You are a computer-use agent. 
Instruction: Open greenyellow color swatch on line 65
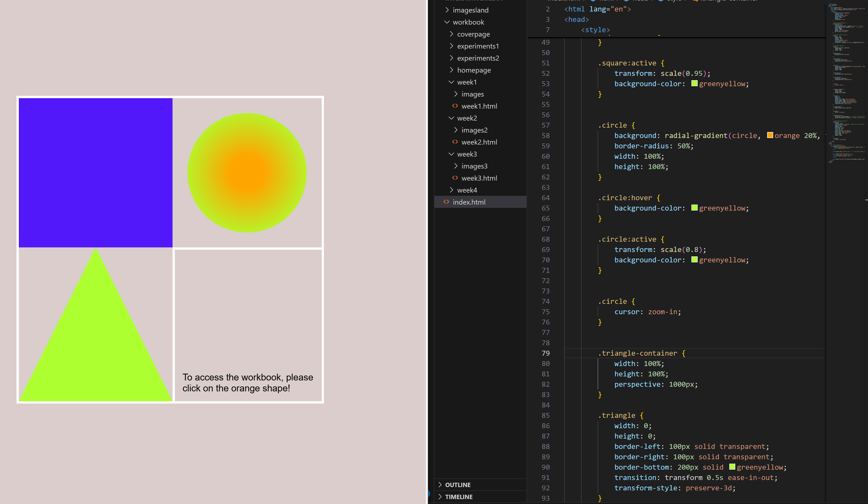tap(694, 208)
